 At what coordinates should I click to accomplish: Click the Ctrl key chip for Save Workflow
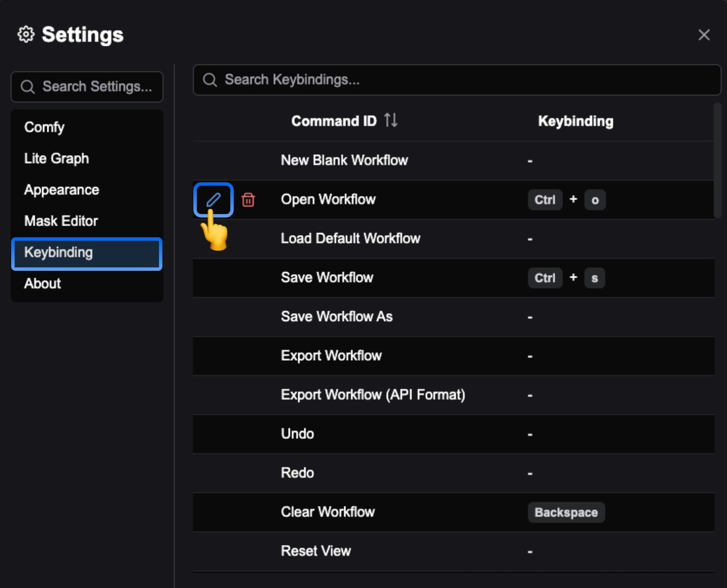pyautogui.click(x=545, y=278)
